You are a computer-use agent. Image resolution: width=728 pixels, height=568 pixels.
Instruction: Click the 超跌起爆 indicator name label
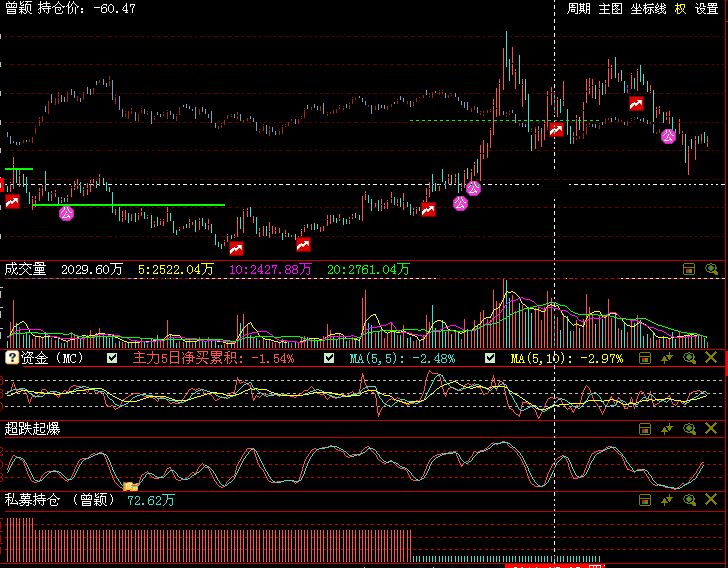tap(32, 429)
